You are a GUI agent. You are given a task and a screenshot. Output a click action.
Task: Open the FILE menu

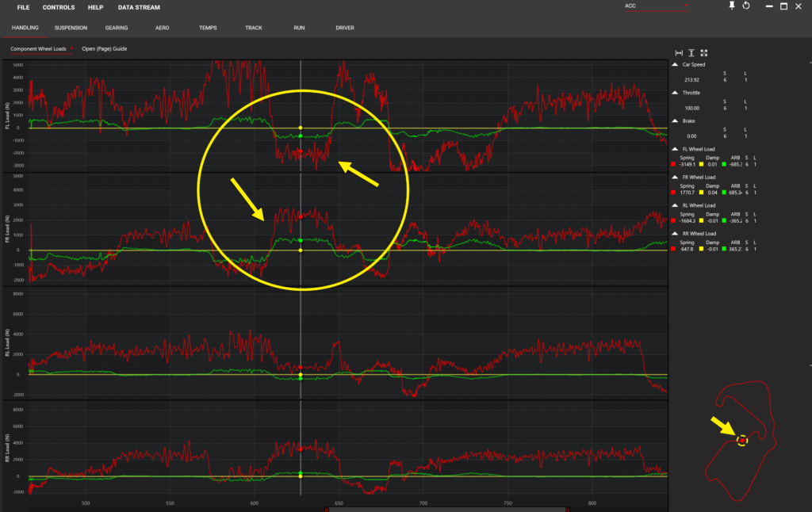(23, 7)
